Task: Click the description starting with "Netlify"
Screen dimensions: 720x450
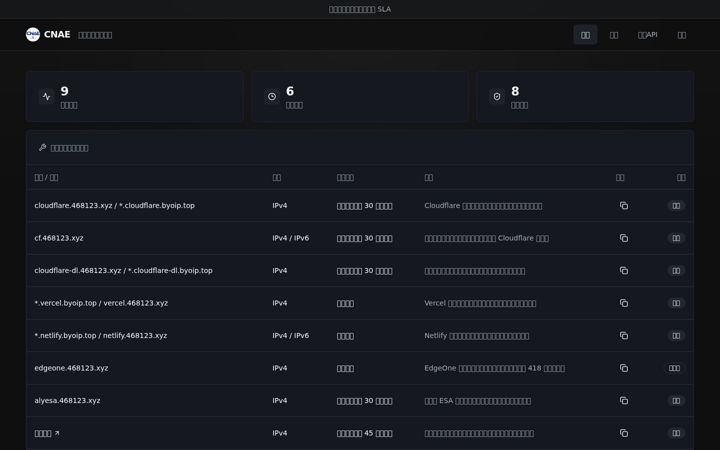Action: point(477,336)
